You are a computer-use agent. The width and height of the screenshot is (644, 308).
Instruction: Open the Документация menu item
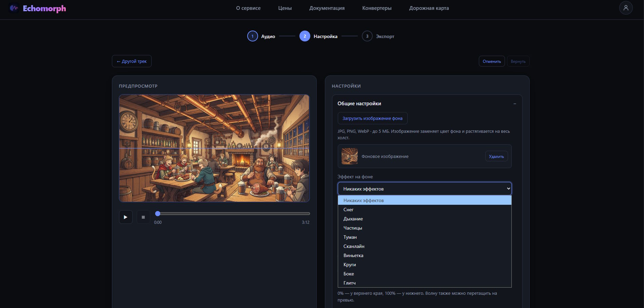(x=327, y=8)
